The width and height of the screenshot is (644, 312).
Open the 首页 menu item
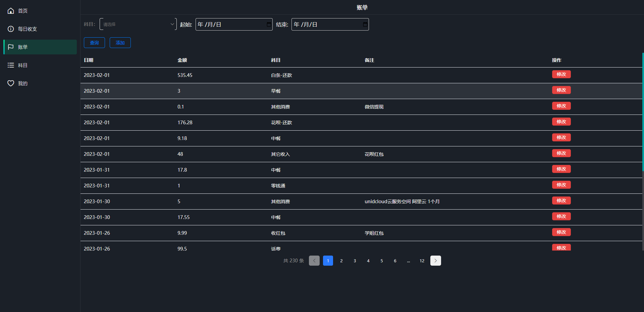(x=40, y=11)
